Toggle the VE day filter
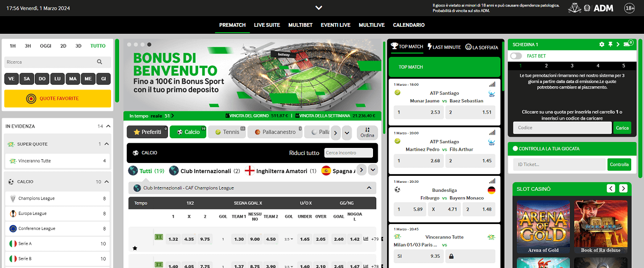This screenshot has height=268, width=644. click(x=11, y=79)
